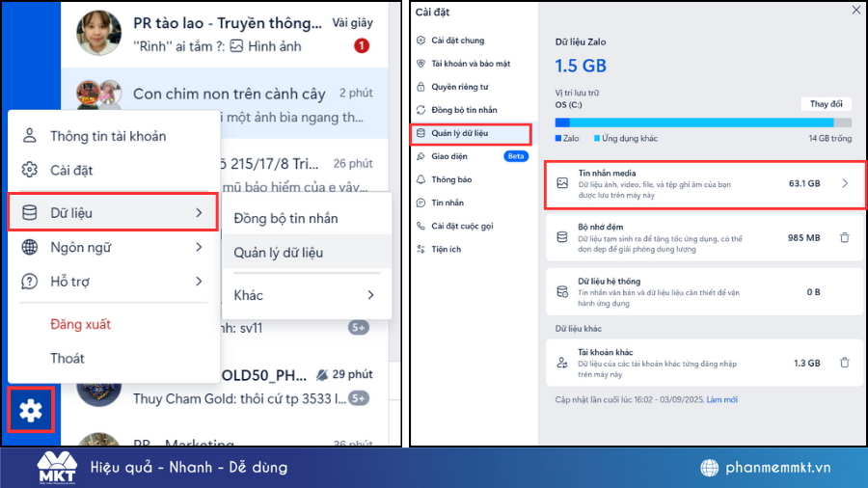Open the Thuy Cham Gold conversation preview
This screenshot has height=488, width=868.
(x=239, y=398)
